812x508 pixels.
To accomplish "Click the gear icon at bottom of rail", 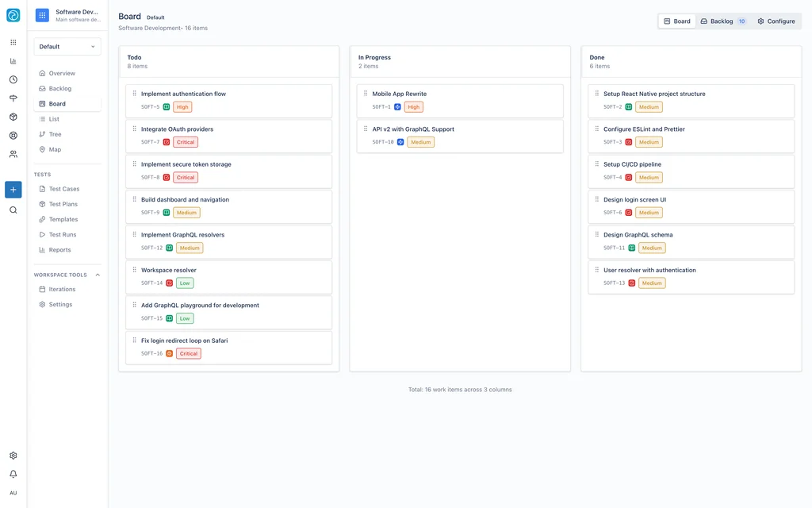I will [x=13, y=456].
